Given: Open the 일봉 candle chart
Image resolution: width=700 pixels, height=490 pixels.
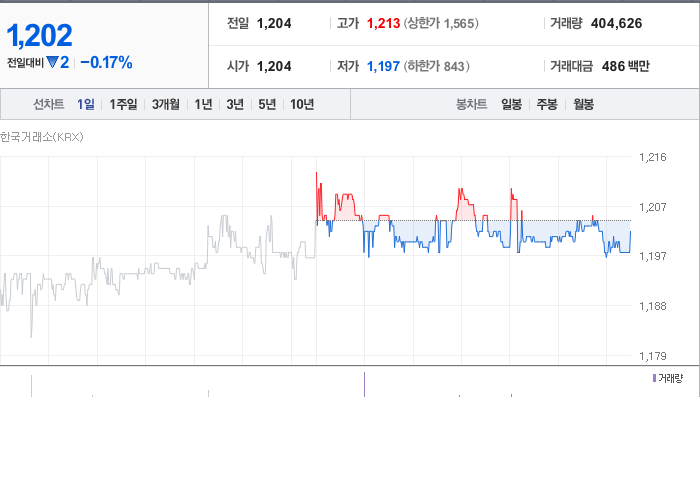Looking at the screenshot, I should [x=512, y=104].
